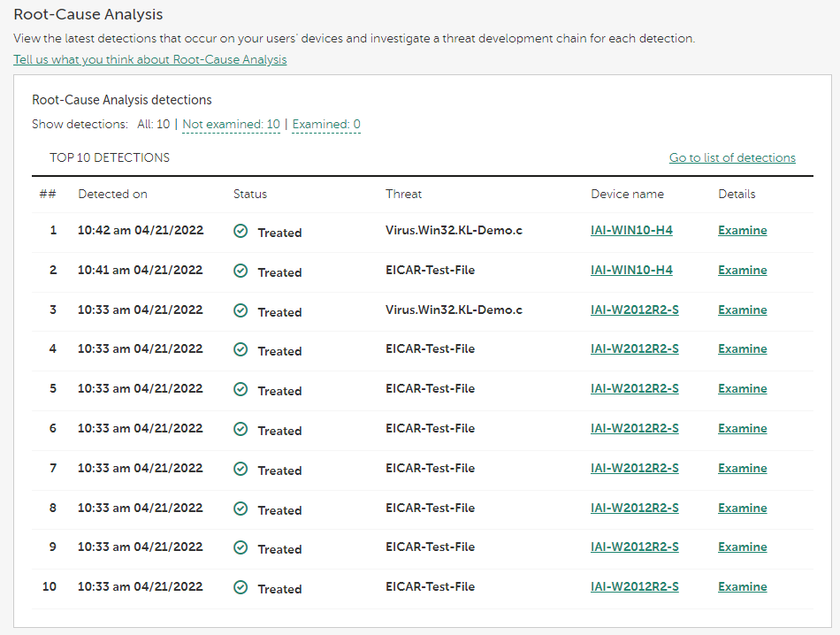Examine the last detection in row 10
Image resolution: width=840 pixels, height=635 pixels.
coord(742,586)
